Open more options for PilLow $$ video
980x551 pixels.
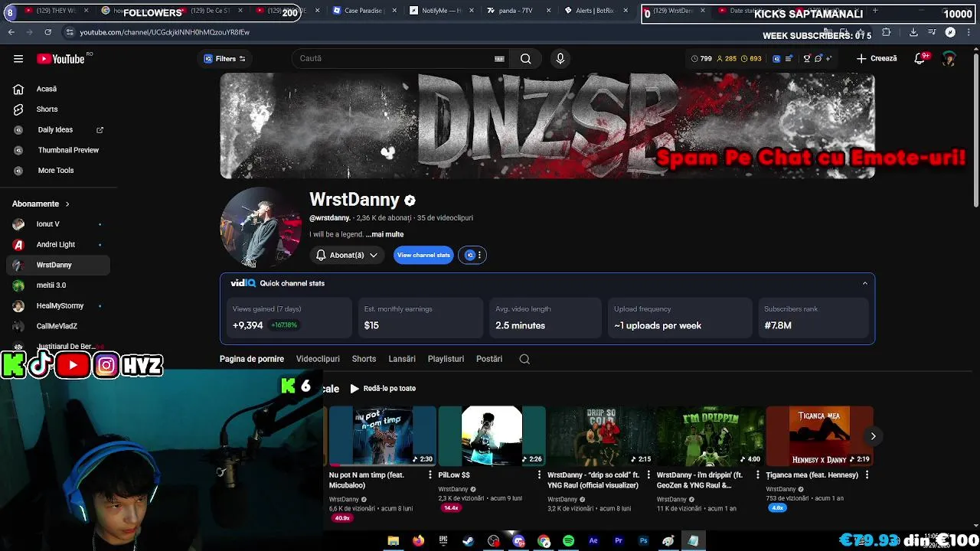point(539,475)
